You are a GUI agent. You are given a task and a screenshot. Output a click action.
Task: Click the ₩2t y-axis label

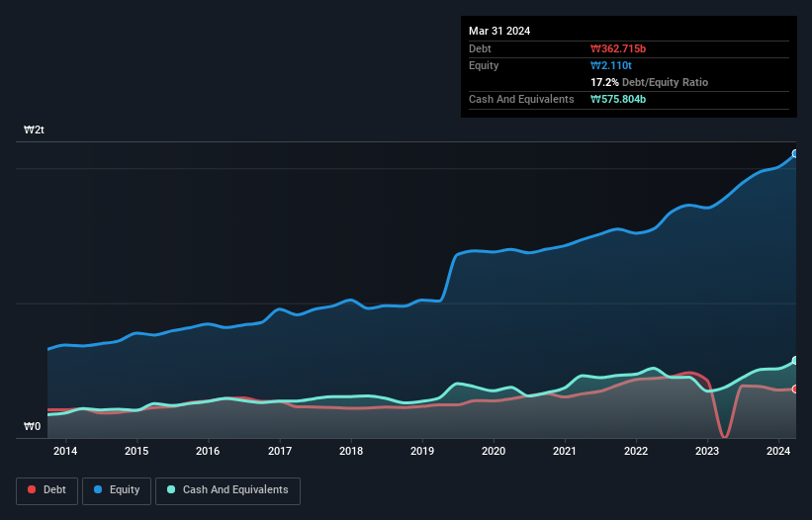point(34,130)
